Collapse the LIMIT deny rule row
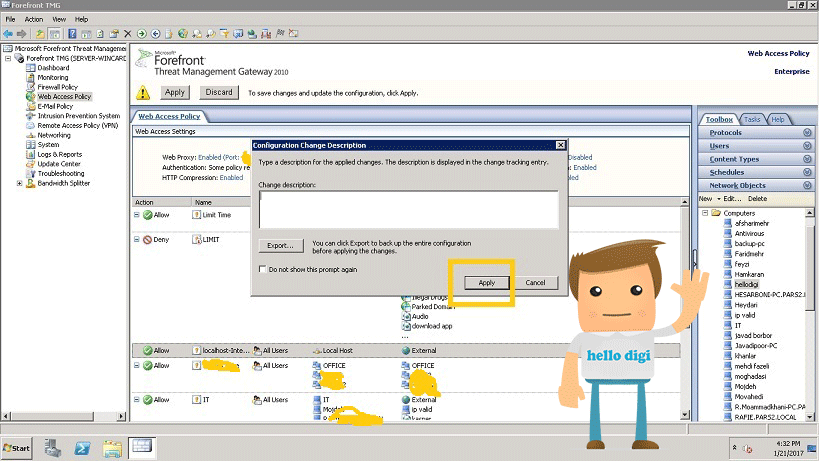Viewport: 819px width, 461px height. coord(136,239)
